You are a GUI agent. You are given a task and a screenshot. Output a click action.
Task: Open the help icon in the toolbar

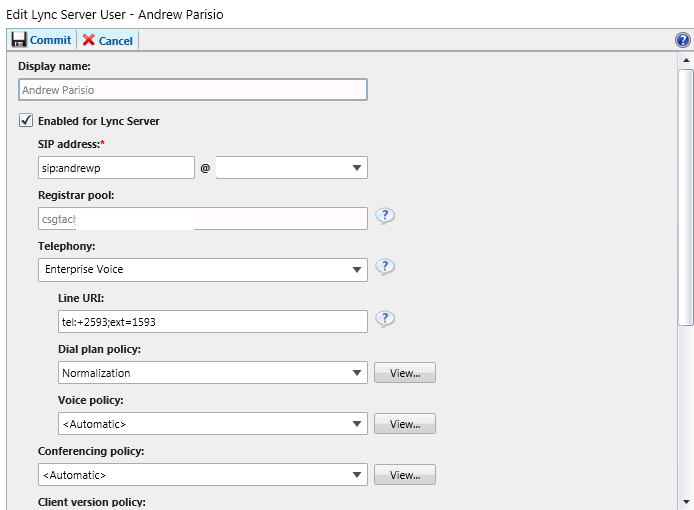[683, 40]
